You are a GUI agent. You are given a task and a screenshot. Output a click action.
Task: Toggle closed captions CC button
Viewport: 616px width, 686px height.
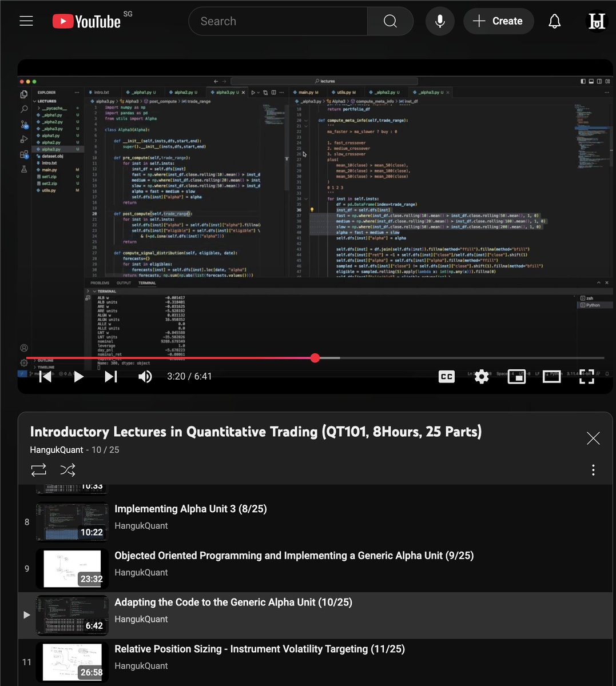[x=447, y=376]
